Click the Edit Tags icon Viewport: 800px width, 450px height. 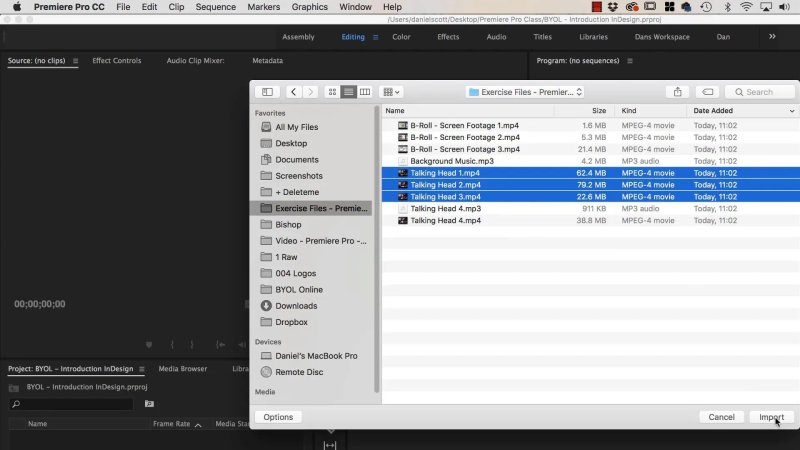click(708, 92)
